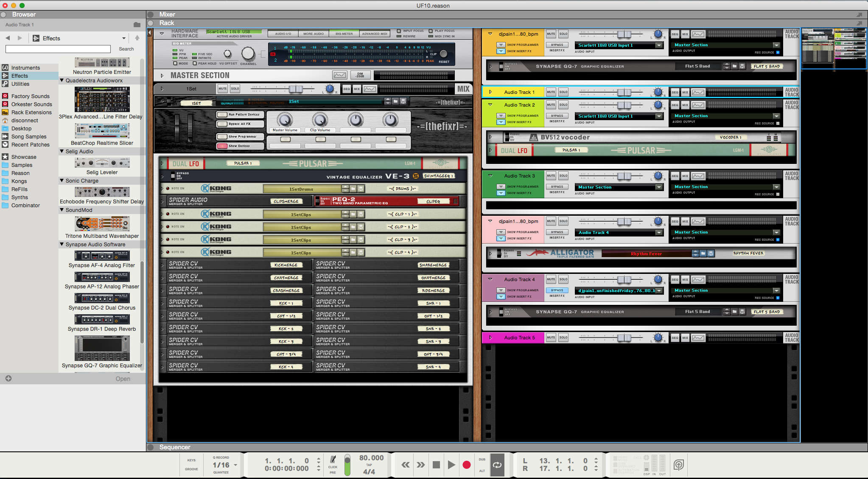
Task: Click the plus icon at browser bottom
Action: tap(8, 378)
